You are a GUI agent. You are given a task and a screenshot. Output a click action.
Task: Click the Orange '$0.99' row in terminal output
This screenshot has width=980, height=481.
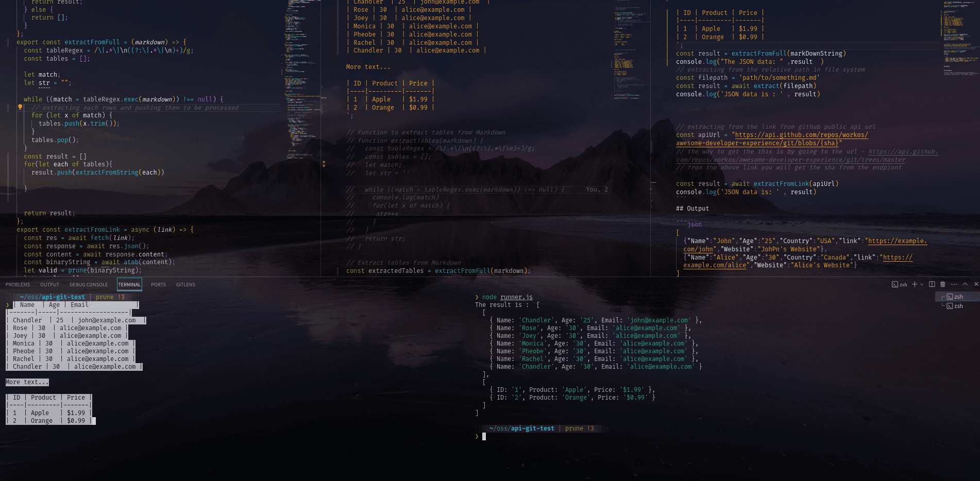[572, 398]
